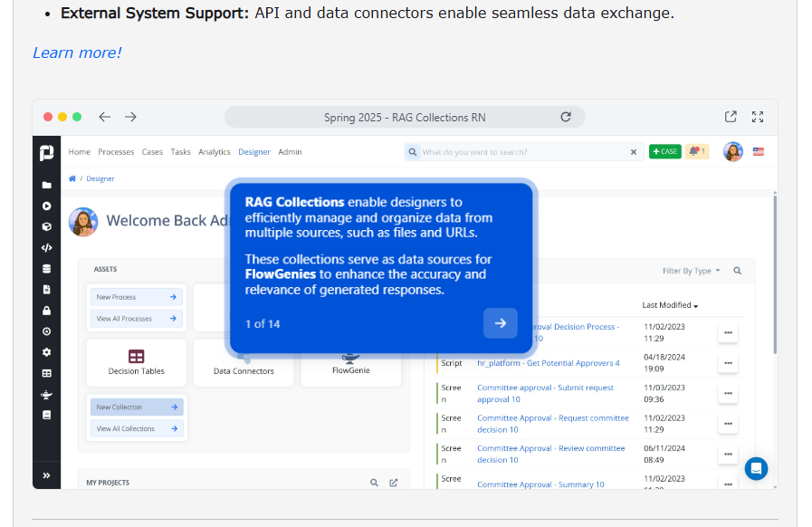Go to the Home menu item

pos(80,152)
